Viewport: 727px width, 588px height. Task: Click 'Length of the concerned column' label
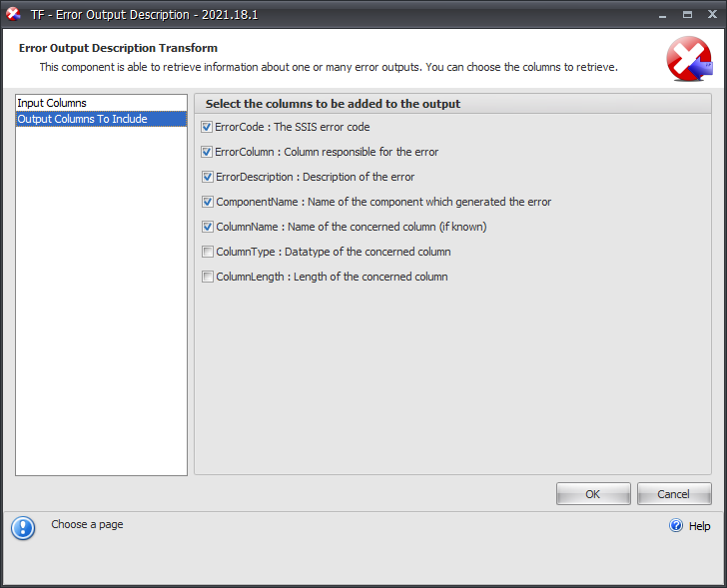[370, 277]
